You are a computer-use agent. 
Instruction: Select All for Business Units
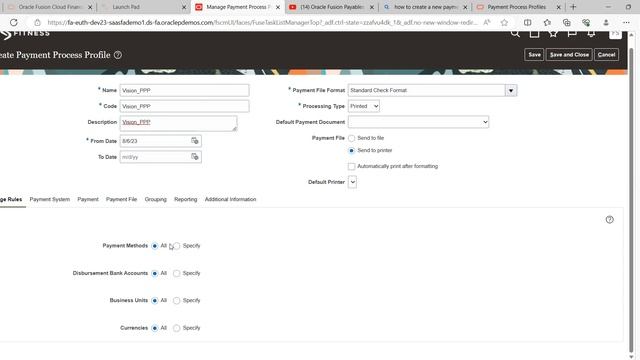[x=155, y=300]
